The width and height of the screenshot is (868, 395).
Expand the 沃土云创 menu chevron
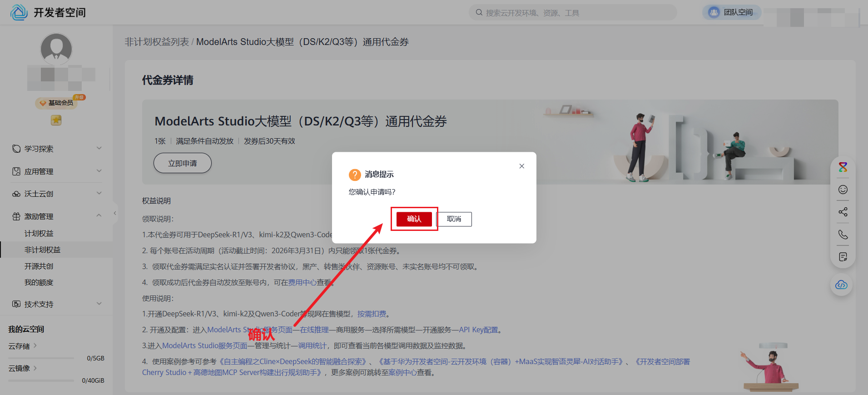[x=99, y=193]
